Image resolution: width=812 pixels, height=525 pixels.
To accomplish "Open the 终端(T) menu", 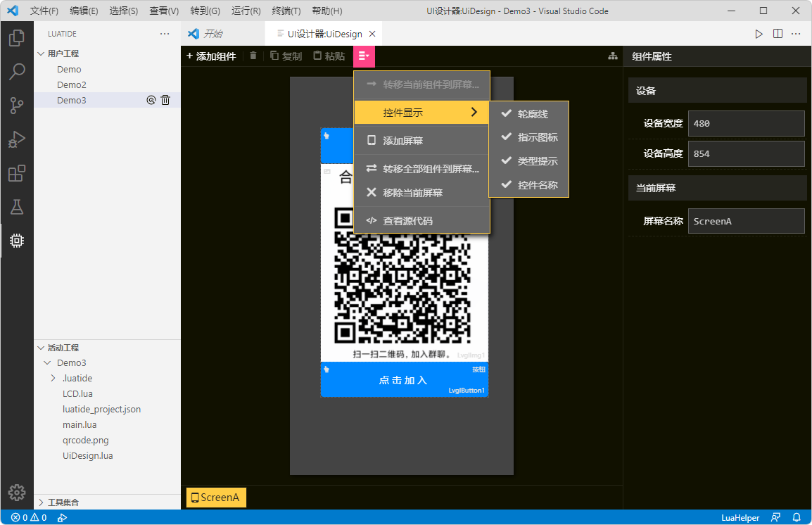I will click(x=286, y=11).
